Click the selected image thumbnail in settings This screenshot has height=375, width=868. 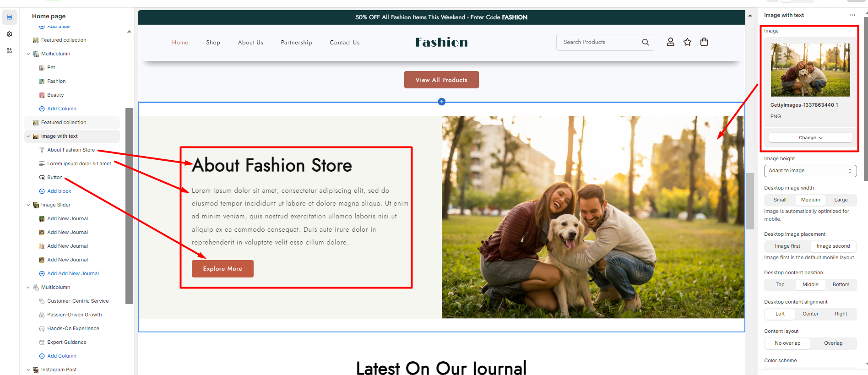[x=810, y=70]
